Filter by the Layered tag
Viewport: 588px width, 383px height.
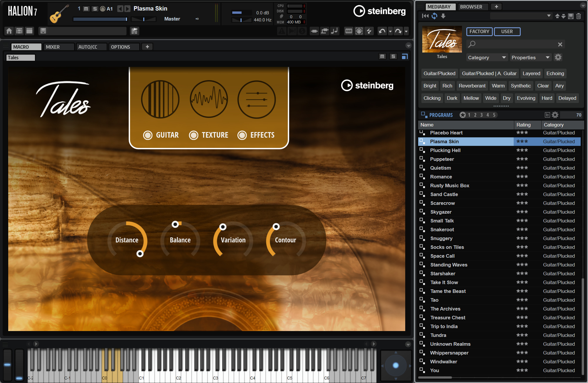click(531, 73)
